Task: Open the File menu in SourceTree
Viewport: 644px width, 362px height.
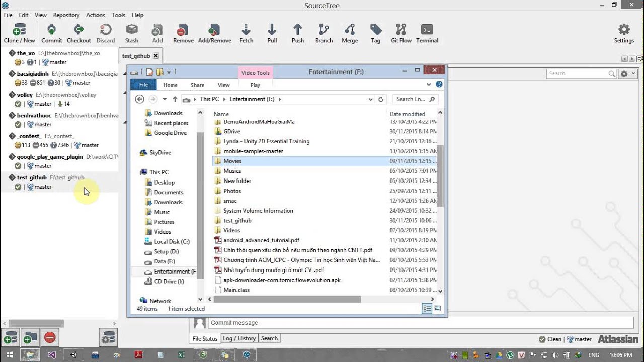Action: (8, 15)
